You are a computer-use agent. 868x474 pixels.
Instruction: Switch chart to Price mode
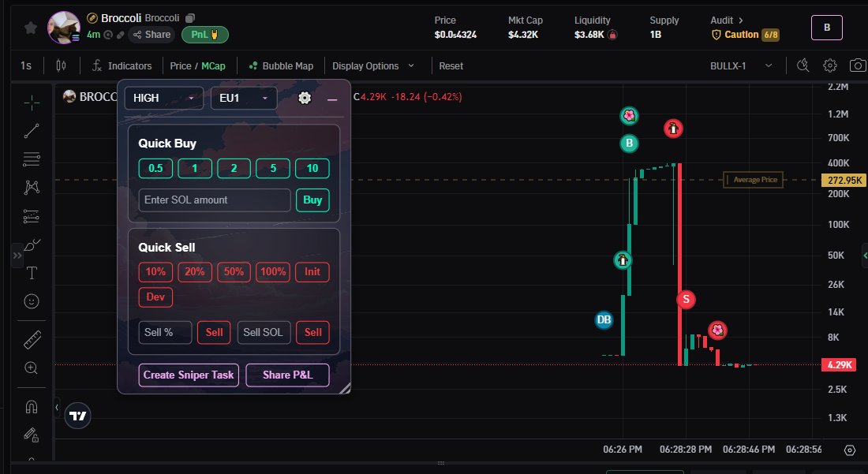tap(181, 65)
